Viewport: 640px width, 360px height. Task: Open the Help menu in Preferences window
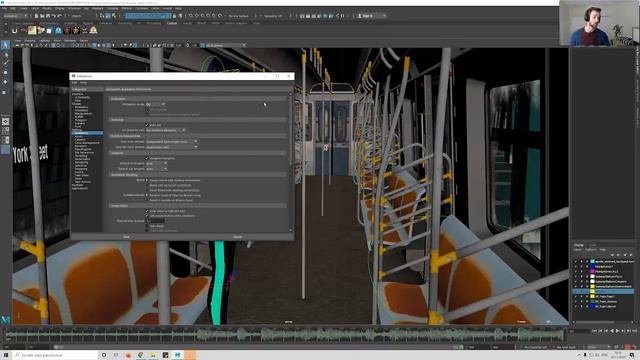pos(83,83)
